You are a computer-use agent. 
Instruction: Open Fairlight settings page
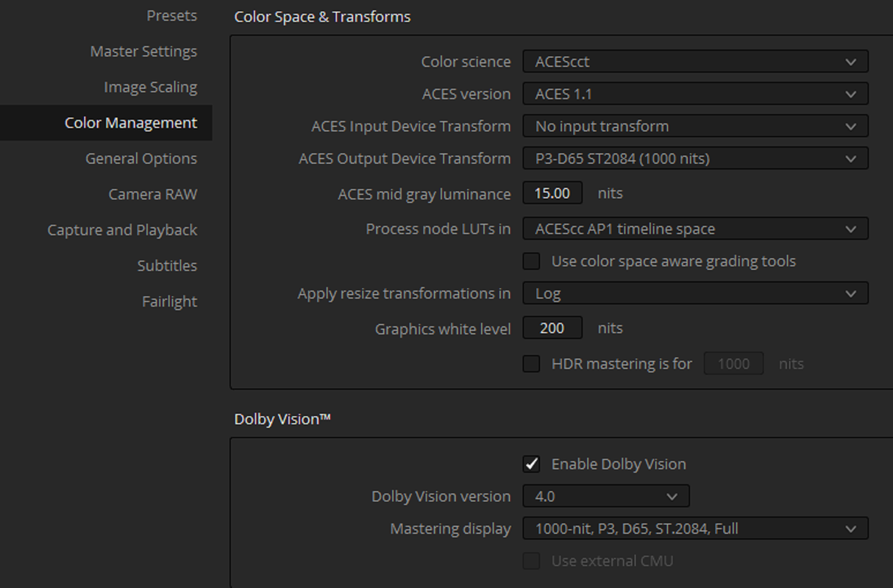[169, 301]
